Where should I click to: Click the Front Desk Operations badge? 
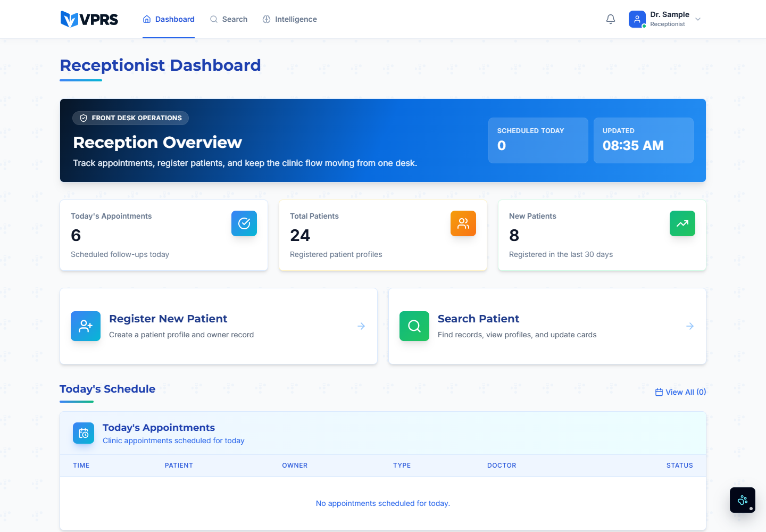130,118
